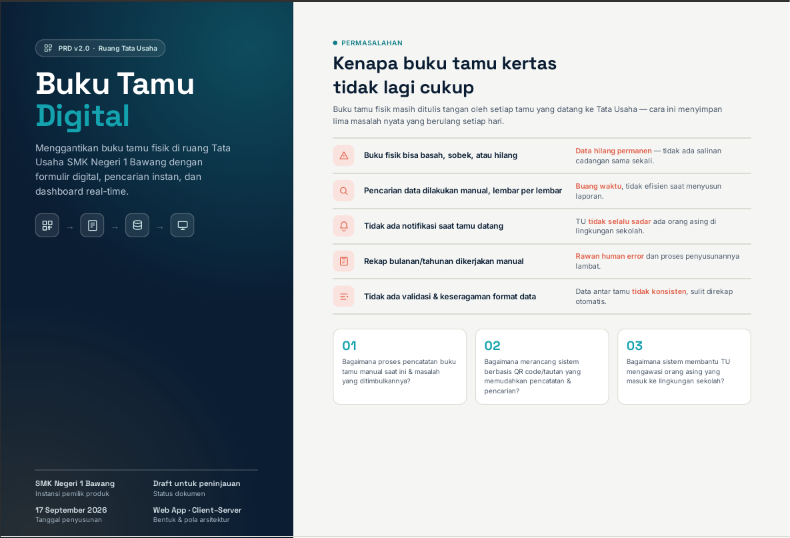Click the clipboard icon beside 'Rekap bulanan/tahunan'
The width and height of the screenshot is (790, 538).
point(344,261)
